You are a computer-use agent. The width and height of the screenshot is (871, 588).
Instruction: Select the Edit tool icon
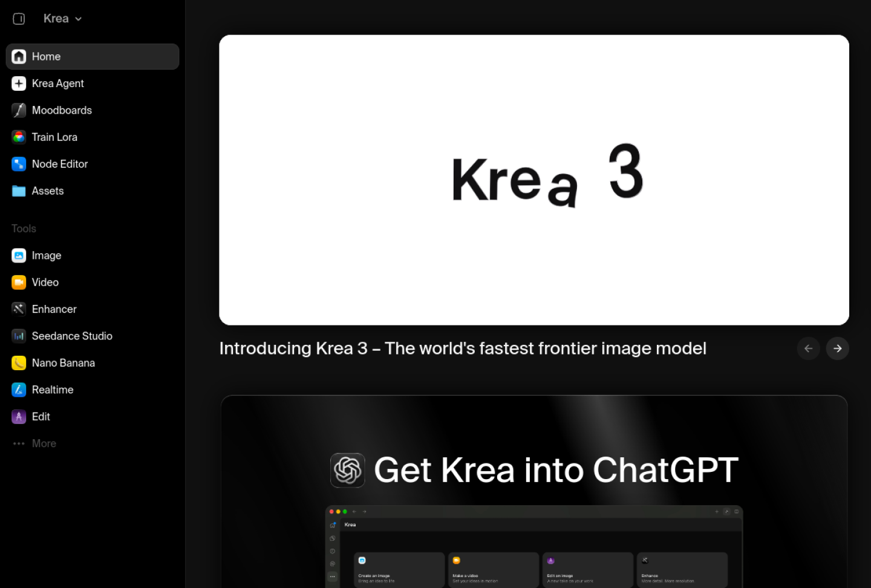click(x=19, y=417)
